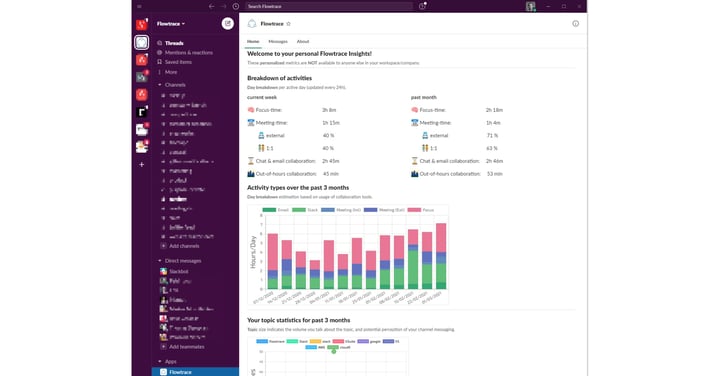The width and height of the screenshot is (720, 376).
Task: Open app details info icon
Action: click(575, 24)
